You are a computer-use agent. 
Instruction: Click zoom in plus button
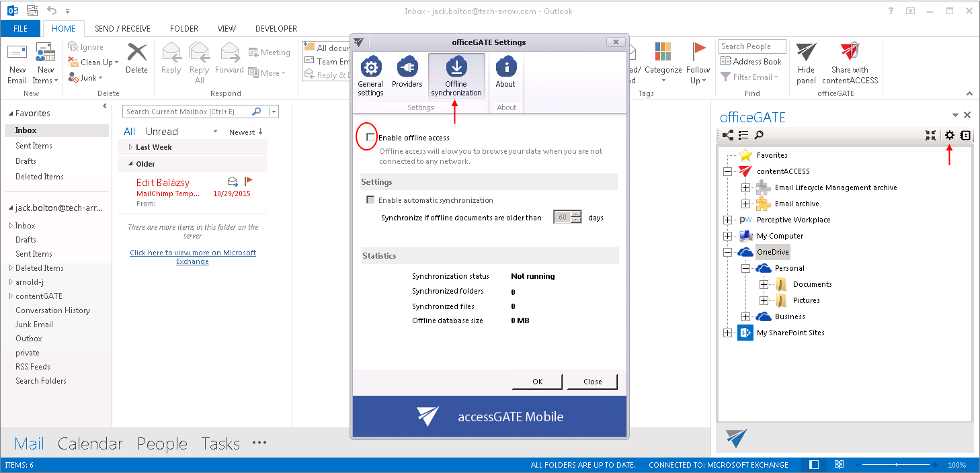pos(936,465)
